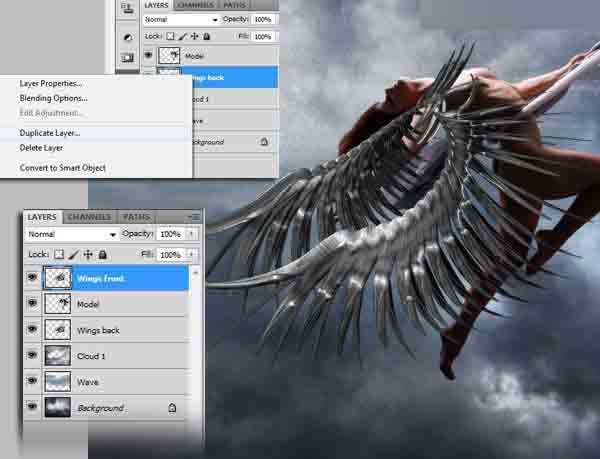
Task: Choose Duplicate Layer from context menu
Action: click(x=50, y=133)
